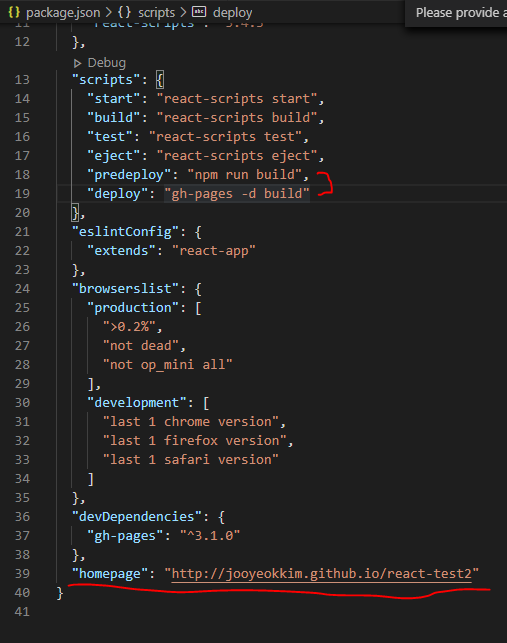
Task: Click "react-scripts eject" value
Action: [x=237, y=156]
